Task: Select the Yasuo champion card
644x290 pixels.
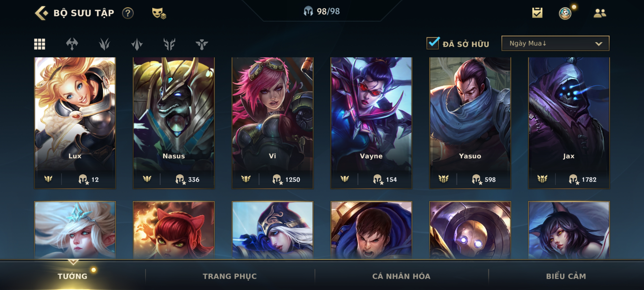Action: (470, 123)
